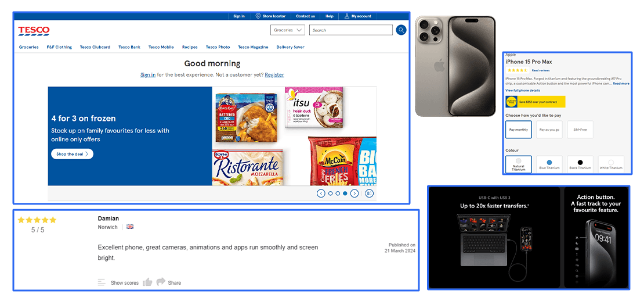Click the Read reviews link
Viewport: 644px width, 301px height.
click(541, 71)
